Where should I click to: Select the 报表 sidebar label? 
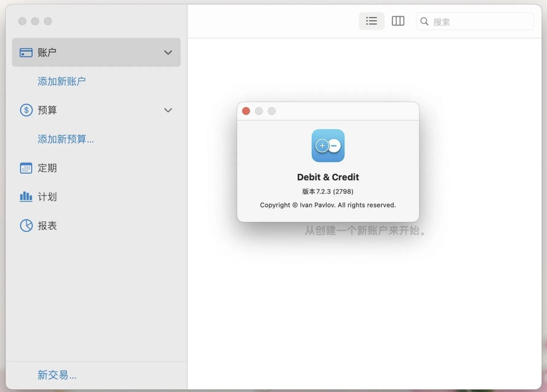47,226
